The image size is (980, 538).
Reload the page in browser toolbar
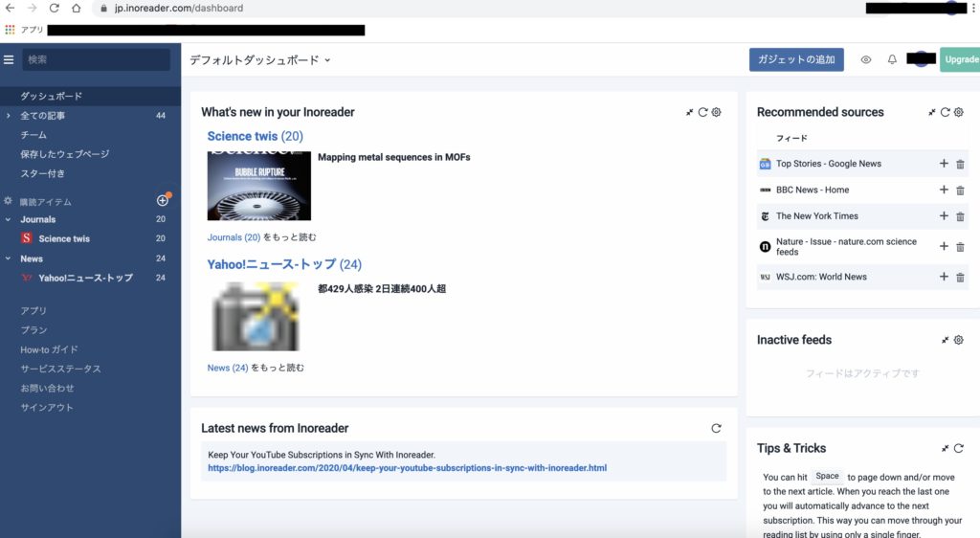click(55, 8)
